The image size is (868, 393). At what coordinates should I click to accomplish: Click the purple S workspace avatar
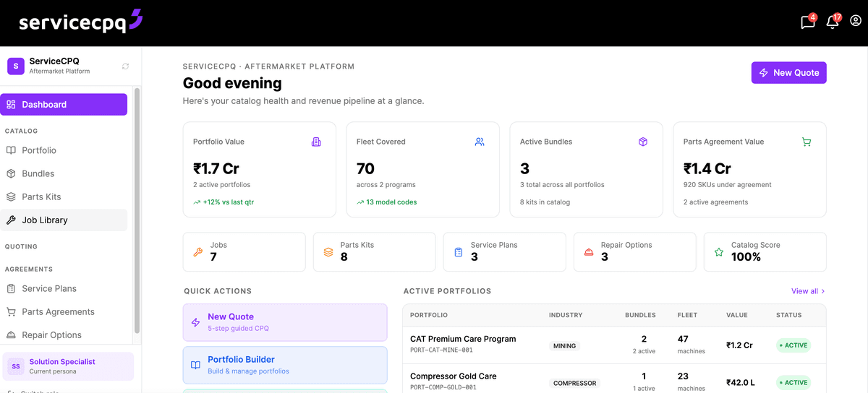click(x=16, y=66)
